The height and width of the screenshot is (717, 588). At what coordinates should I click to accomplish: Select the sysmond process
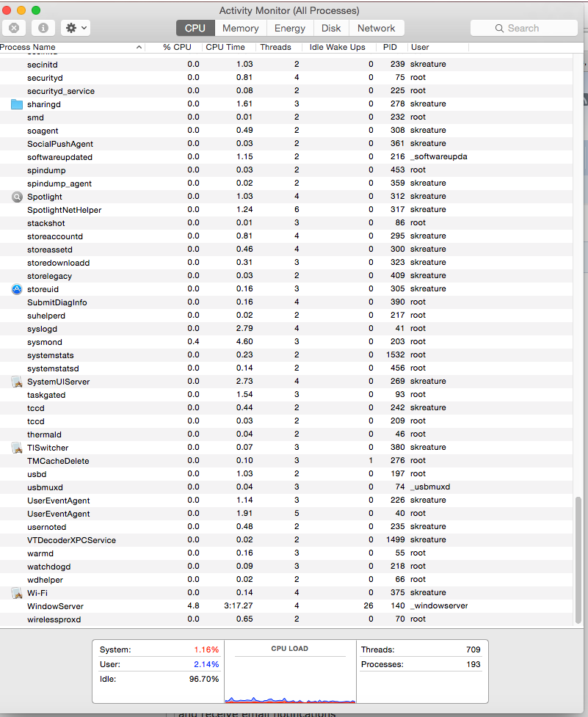click(x=286, y=341)
